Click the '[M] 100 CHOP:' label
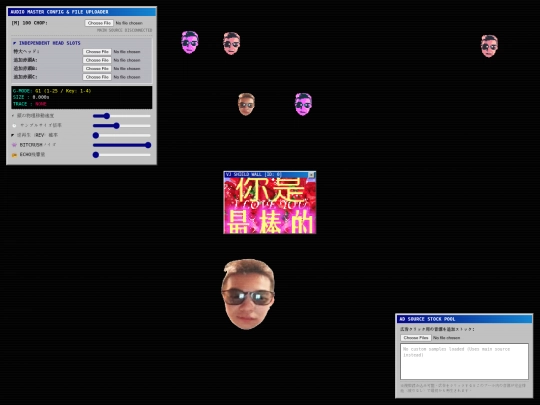Screen dimensions: 540x405 [30, 23]
